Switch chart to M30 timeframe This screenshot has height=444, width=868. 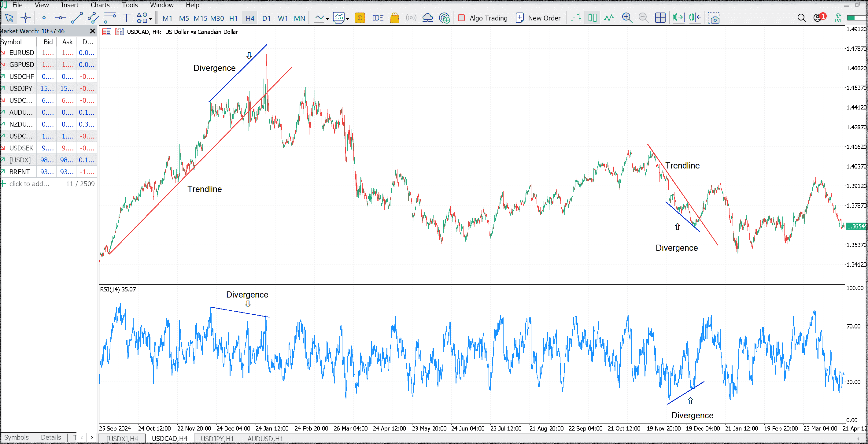(217, 18)
